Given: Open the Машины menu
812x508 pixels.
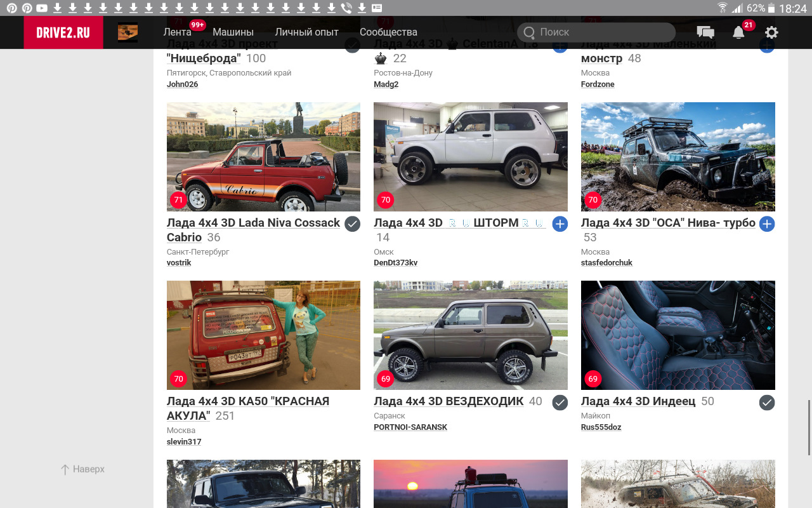Looking at the screenshot, I should [x=233, y=32].
